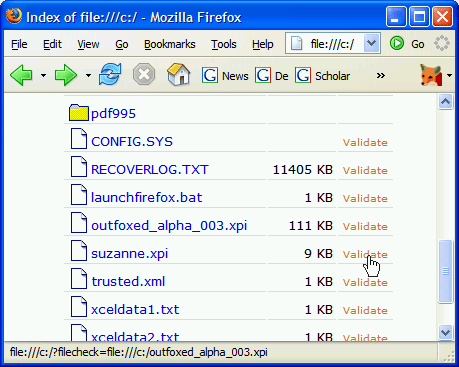The height and width of the screenshot is (367, 459).
Task: Click the scrollbar up arrow
Action: tap(445, 101)
